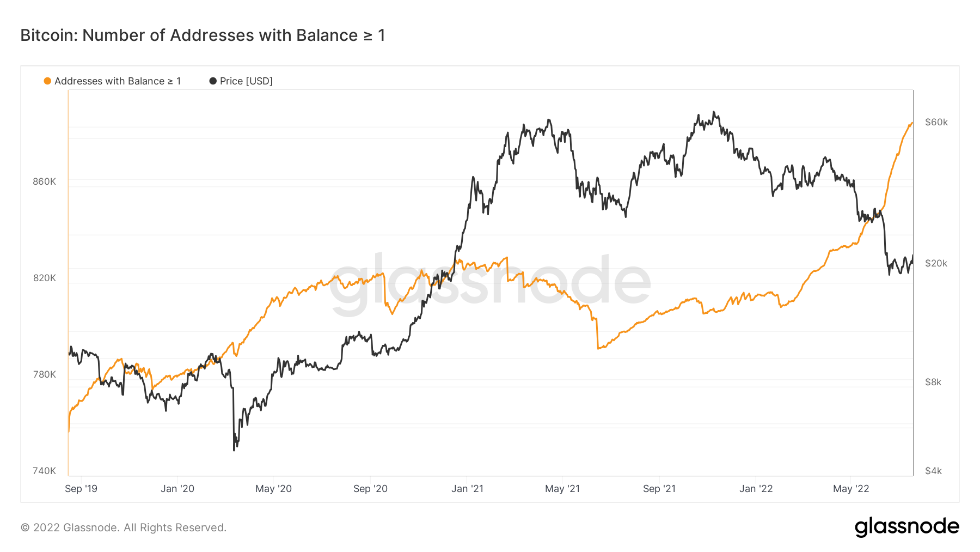Select the May '20 x-axis label
The width and height of the screenshot is (980, 552).
pyautogui.click(x=273, y=489)
